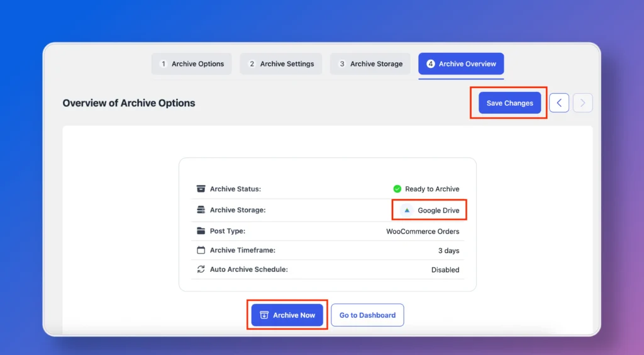Click the step number 3 badge
Viewport: 644px width, 355px height.
(x=341, y=64)
